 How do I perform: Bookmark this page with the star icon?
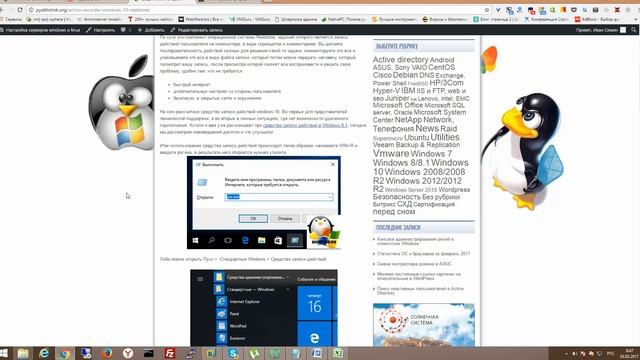tap(487, 10)
